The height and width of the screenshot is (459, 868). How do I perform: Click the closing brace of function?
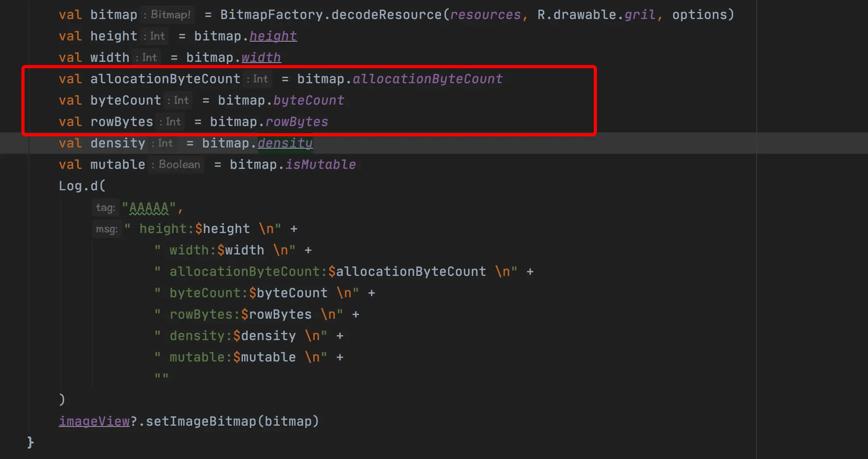point(31,442)
